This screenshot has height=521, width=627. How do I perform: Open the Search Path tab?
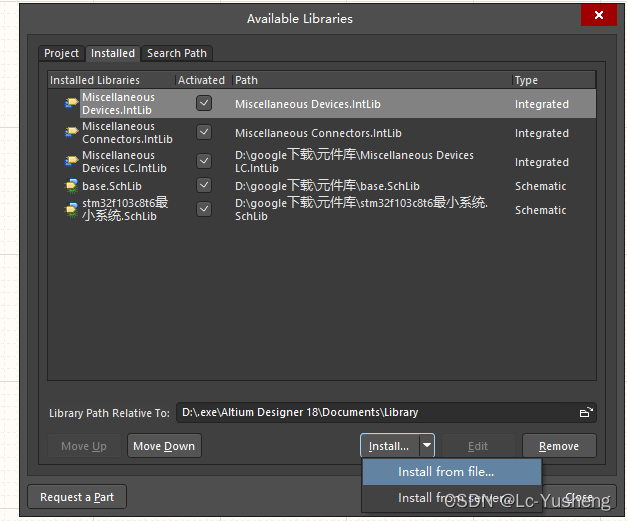click(x=178, y=54)
